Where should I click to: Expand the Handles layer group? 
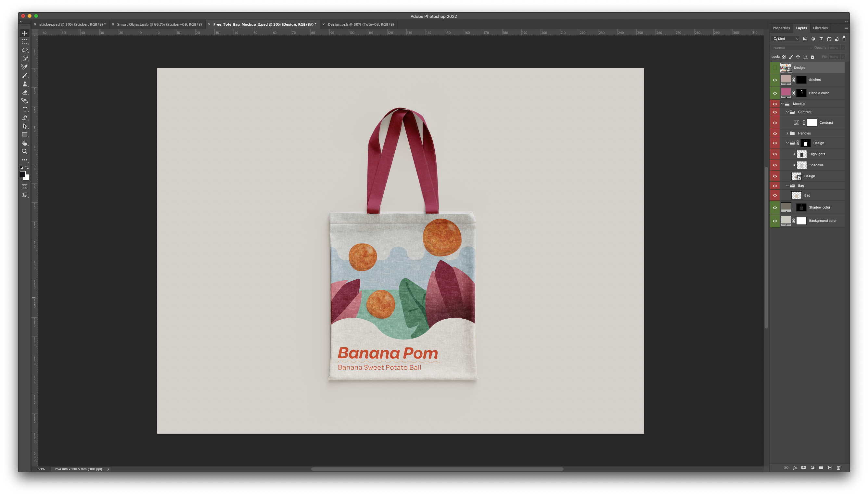click(787, 134)
